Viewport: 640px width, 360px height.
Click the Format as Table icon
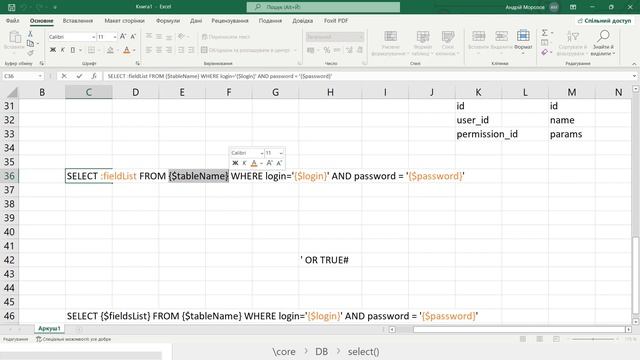(422, 43)
